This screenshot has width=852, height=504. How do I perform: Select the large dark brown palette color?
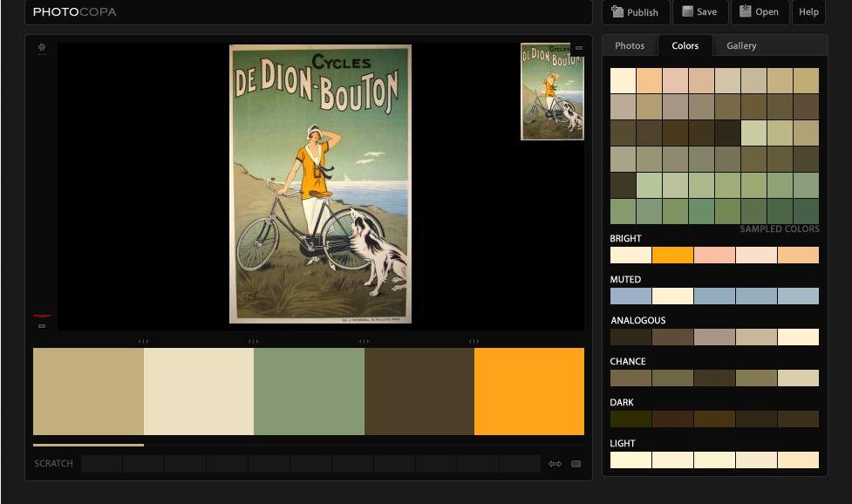click(x=419, y=391)
